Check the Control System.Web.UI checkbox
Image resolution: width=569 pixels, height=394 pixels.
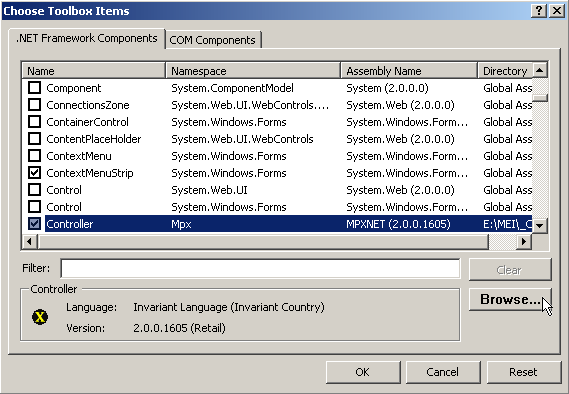34,190
